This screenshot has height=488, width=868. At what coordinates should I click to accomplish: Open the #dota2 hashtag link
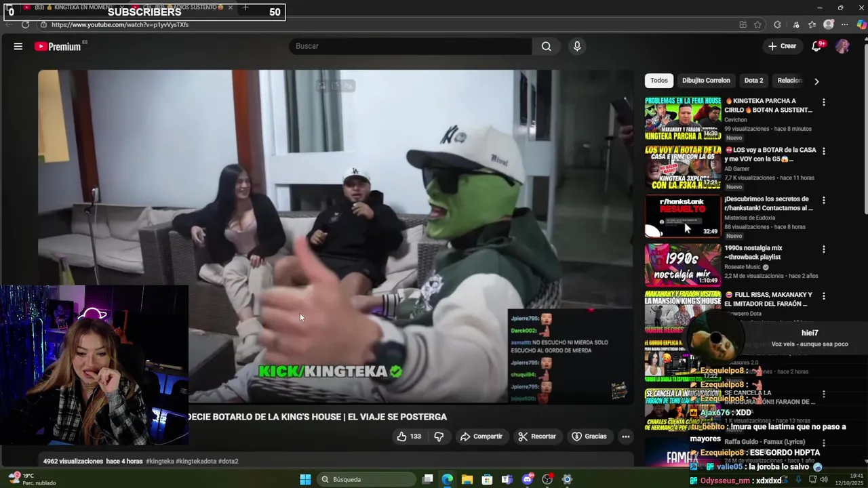click(x=229, y=462)
